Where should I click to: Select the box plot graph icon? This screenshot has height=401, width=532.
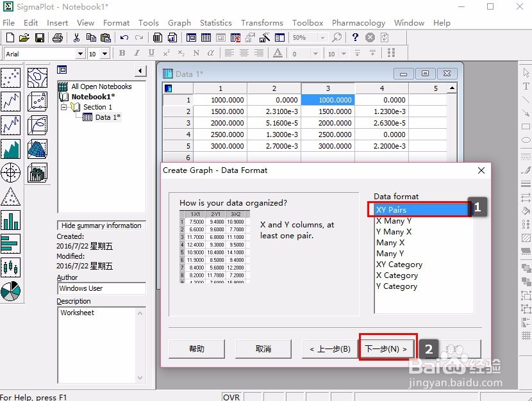10,267
